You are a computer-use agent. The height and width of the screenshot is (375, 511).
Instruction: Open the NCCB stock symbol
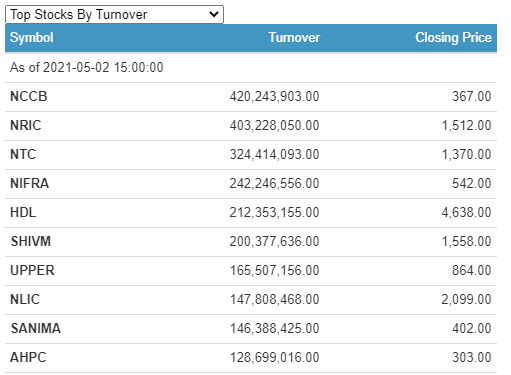pyautogui.click(x=29, y=97)
